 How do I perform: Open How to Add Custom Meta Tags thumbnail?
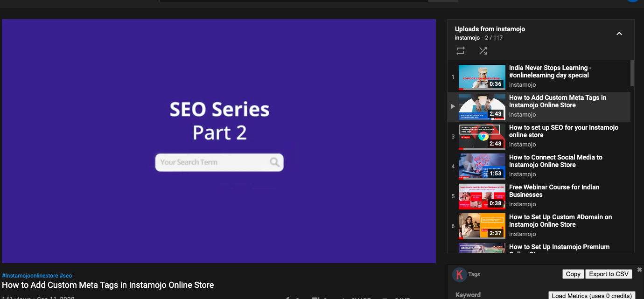tap(482, 107)
